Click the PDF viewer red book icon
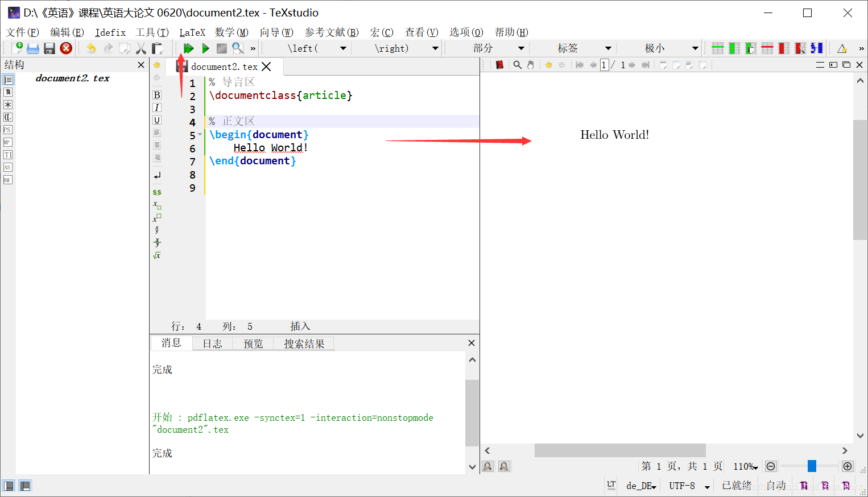868x497 pixels. [499, 65]
